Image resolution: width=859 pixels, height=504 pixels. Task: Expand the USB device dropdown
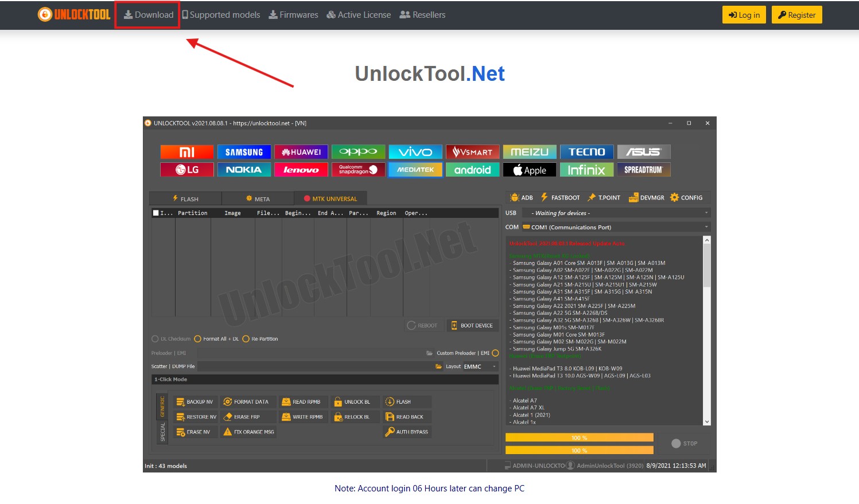pos(616,213)
